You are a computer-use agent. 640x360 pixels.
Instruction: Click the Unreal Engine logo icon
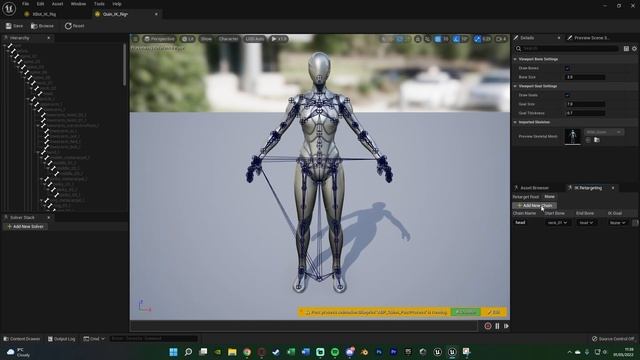coord(9,8)
